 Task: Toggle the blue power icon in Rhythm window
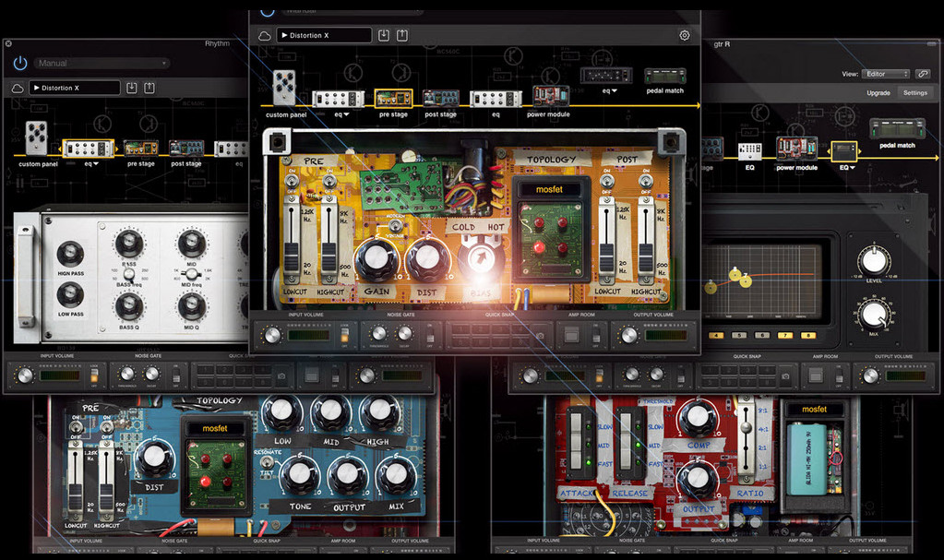pos(20,63)
